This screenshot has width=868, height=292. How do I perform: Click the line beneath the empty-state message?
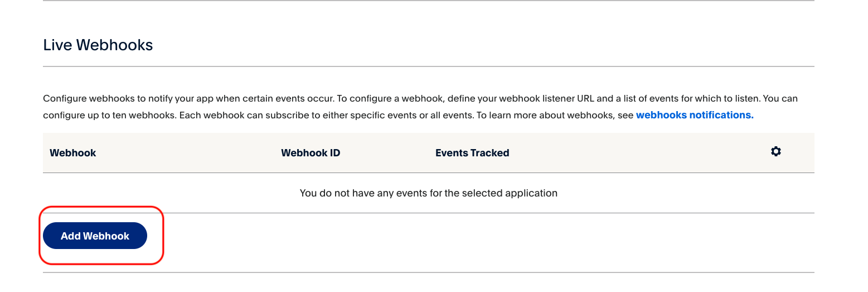coord(429,213)
